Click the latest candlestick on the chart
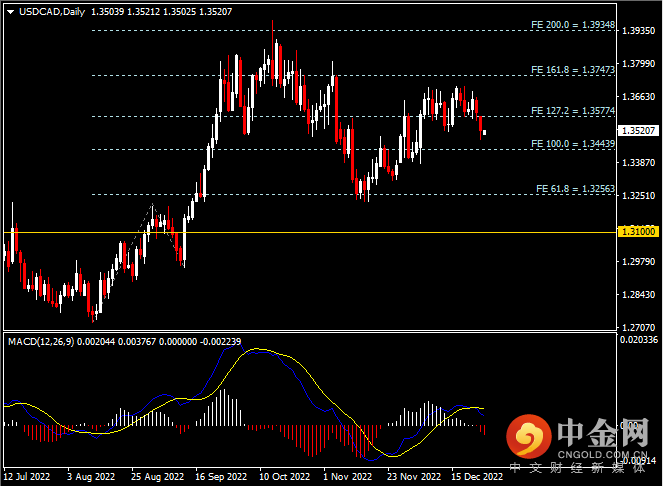Image resolution: width=663 pixels, height=486 pixels. point(485,132)
